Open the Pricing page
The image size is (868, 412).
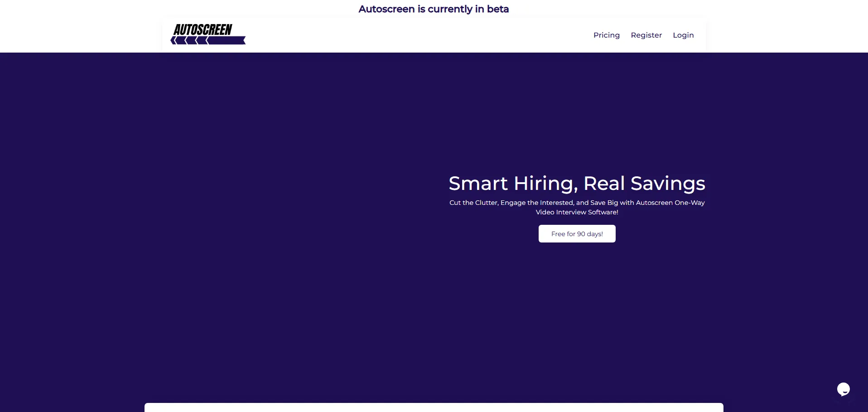point(606,35)
